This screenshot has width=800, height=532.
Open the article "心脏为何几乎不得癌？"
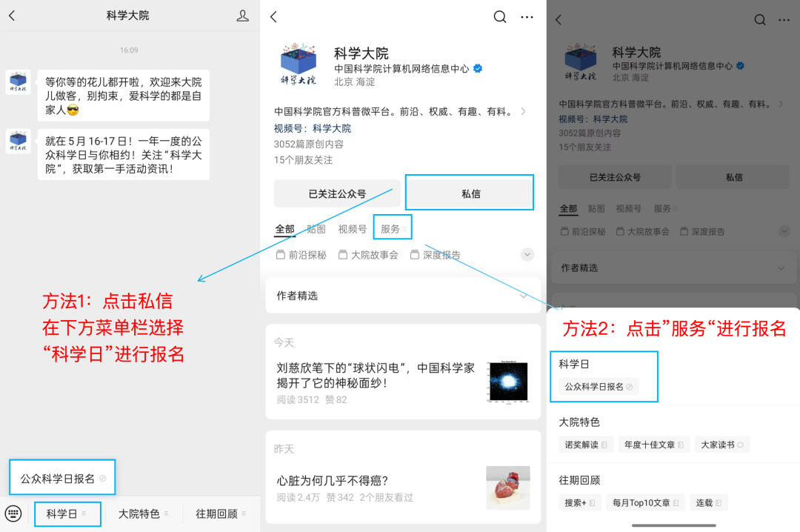click(x=333, y=480)
